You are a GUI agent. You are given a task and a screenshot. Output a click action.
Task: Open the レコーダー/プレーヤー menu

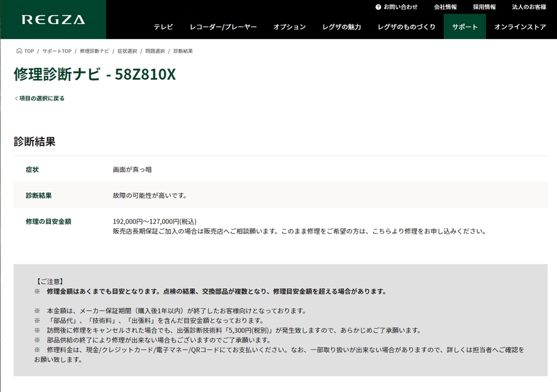223,27
